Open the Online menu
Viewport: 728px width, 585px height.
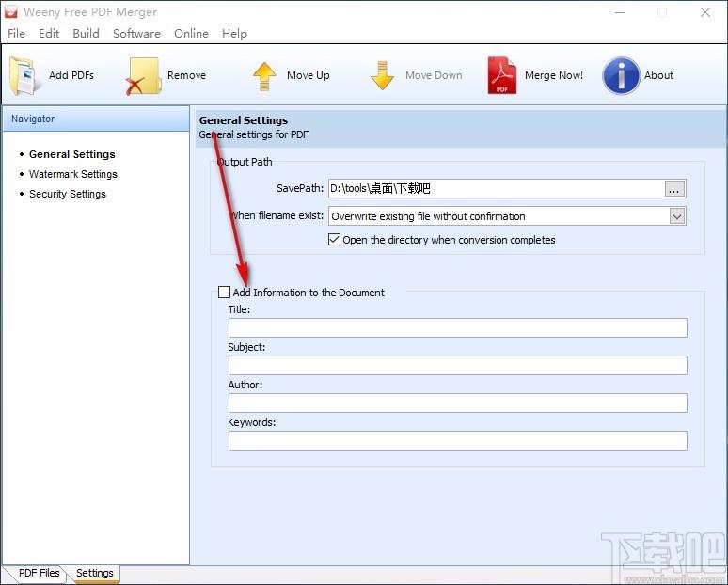pyautogui.click(x=191, y=34)
